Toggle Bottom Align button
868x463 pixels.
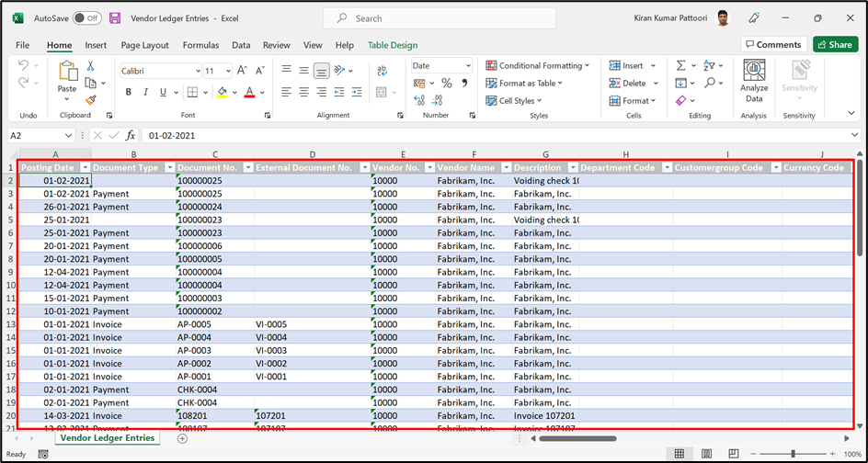(322, 70)
